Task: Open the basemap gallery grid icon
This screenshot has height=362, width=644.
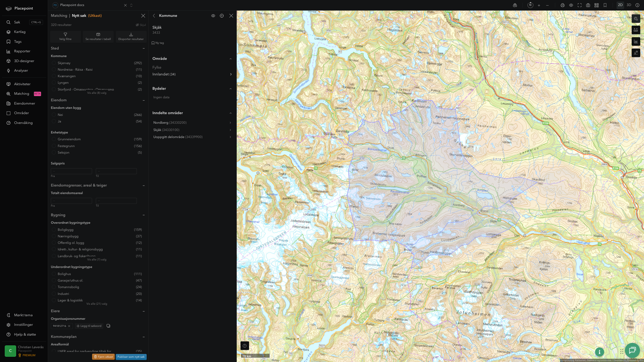Action: pos(596,5)
